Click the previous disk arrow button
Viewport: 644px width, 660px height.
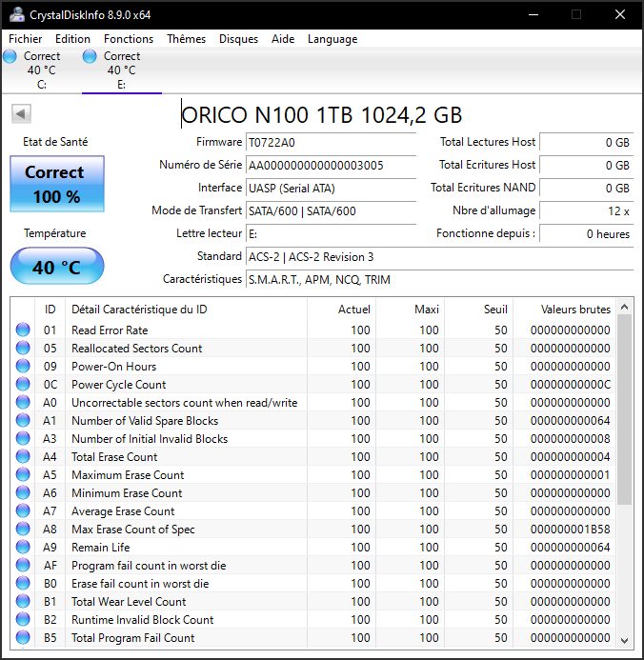[20, 114]
